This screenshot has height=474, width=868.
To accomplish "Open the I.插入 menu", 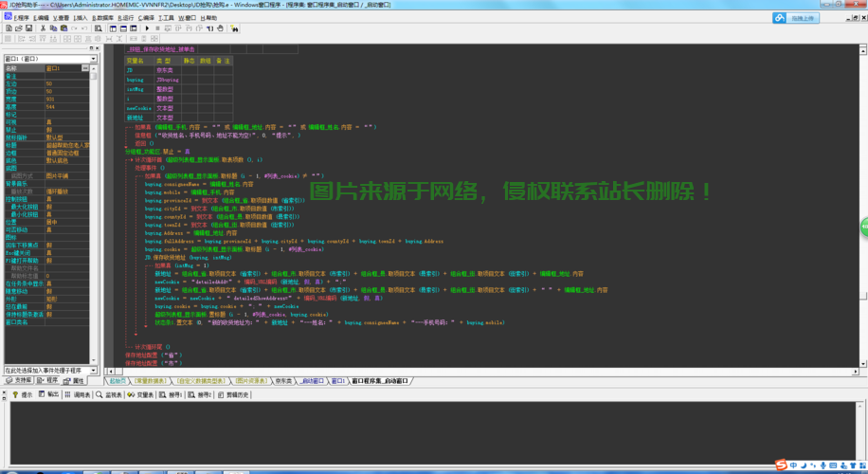I will [81, 18].
